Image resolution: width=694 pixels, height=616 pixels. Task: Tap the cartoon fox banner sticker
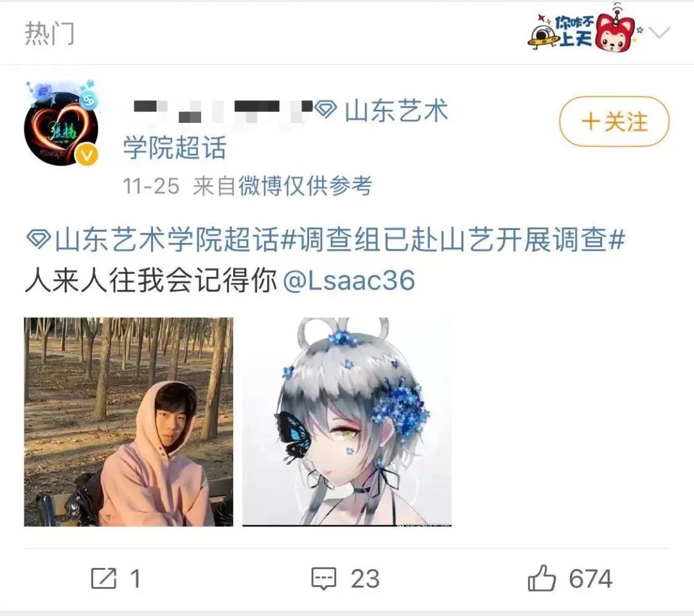[582, 29]
